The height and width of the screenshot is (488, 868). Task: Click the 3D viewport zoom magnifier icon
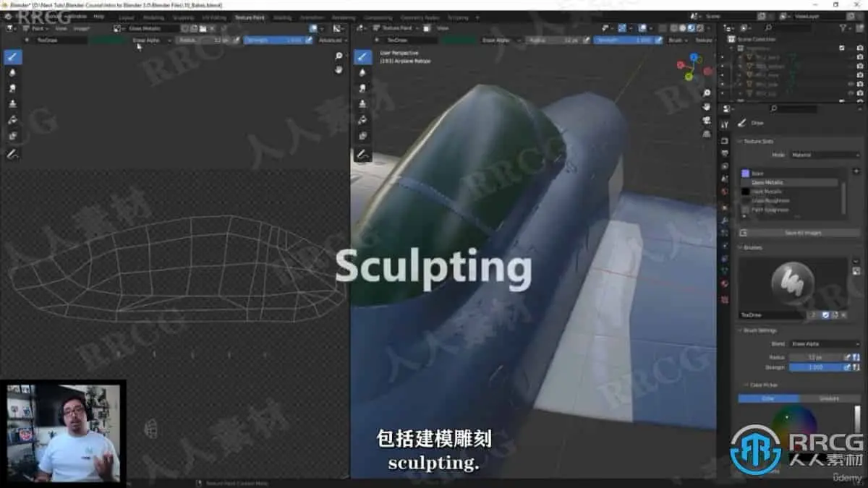(707, 93)
